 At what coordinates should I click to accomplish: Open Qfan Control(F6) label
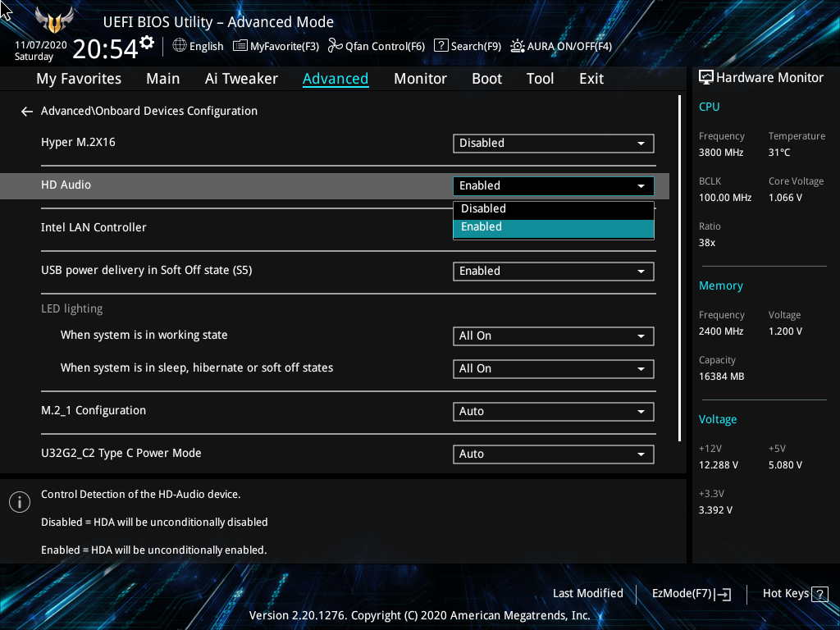tap(385, 47)
